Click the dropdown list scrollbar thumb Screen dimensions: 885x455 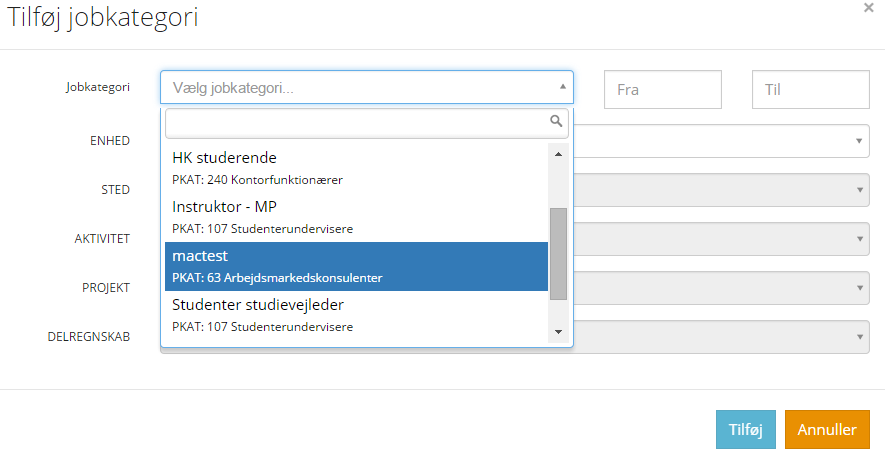[558, 253]
